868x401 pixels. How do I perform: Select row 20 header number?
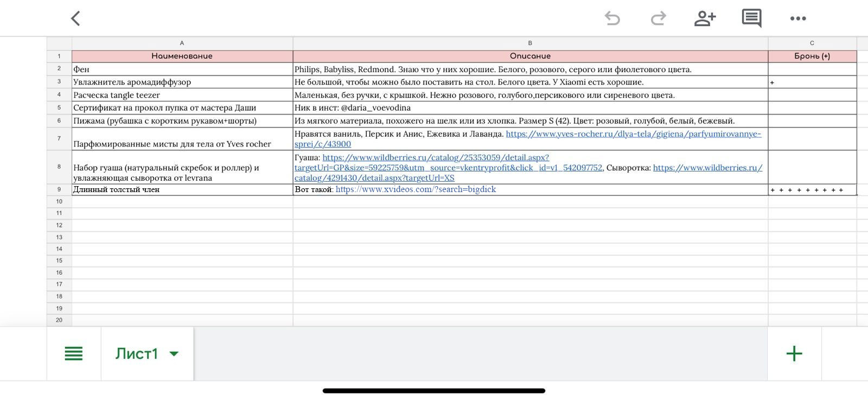pos(59,320)
